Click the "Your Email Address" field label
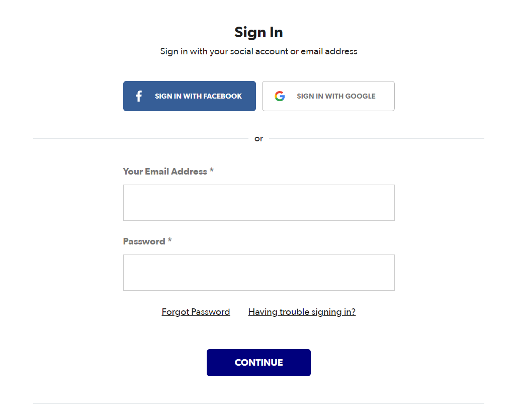The width and height of the screenshot is (518, 420). pyautogui.click(x=164, y=171)
